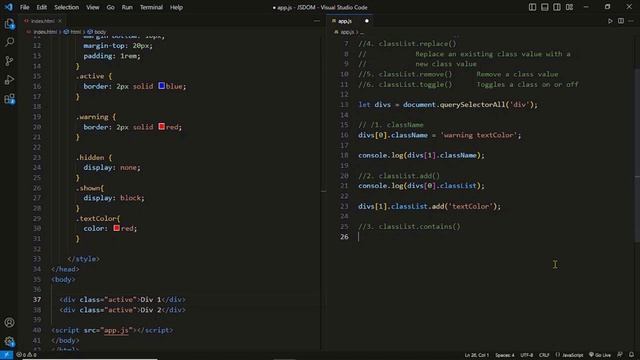Image resolution: width=640 pixels, height=360 pixels.
Task: Open the Help menu
Action: pyautogui.click(x=176, y=7)
